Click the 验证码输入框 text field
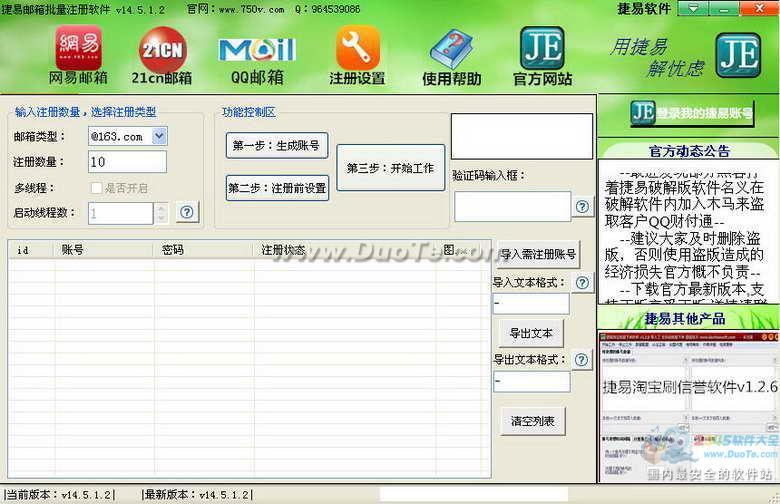This screenshot has width=780, height=504. [x=512, y=206]
